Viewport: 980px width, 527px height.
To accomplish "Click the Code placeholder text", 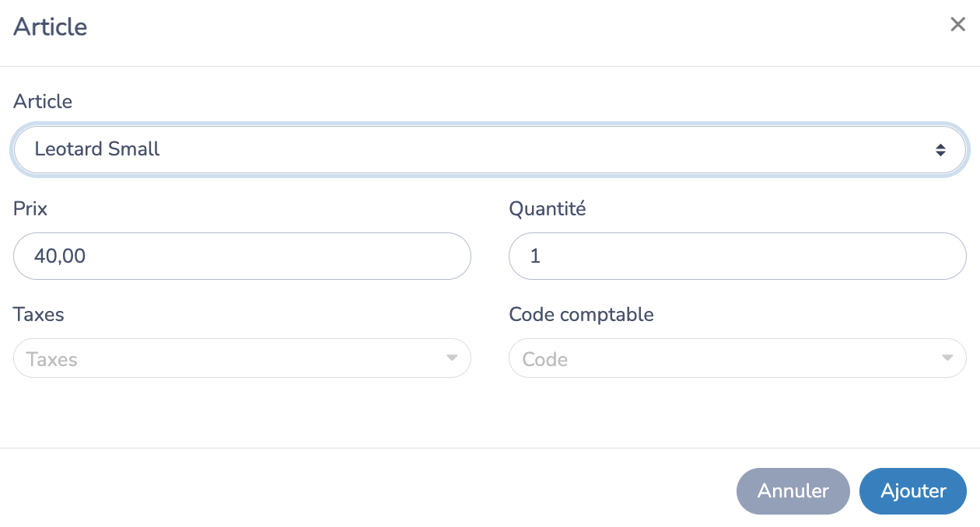I will [545, 359].
